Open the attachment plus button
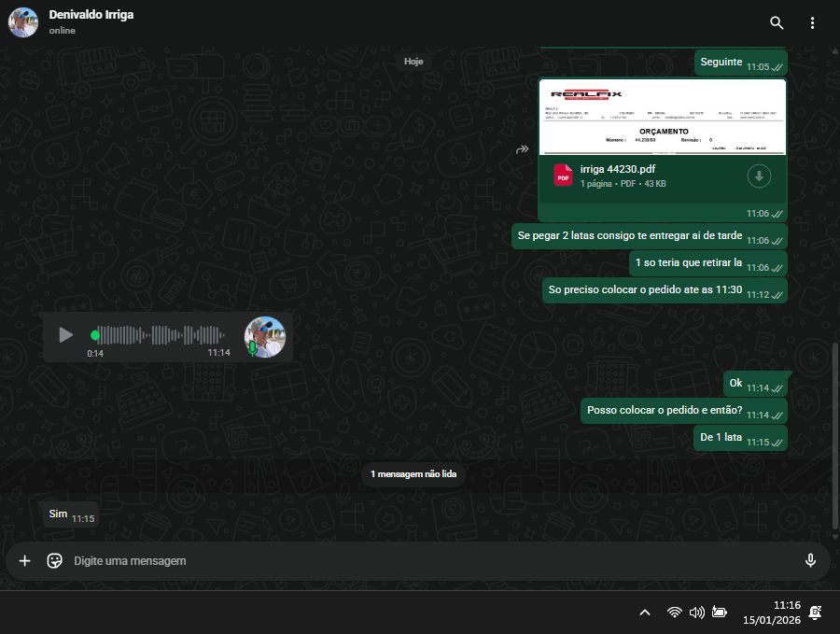Image resolution: width=840 pixels, height=634 pixels. (x=25, y=560)
